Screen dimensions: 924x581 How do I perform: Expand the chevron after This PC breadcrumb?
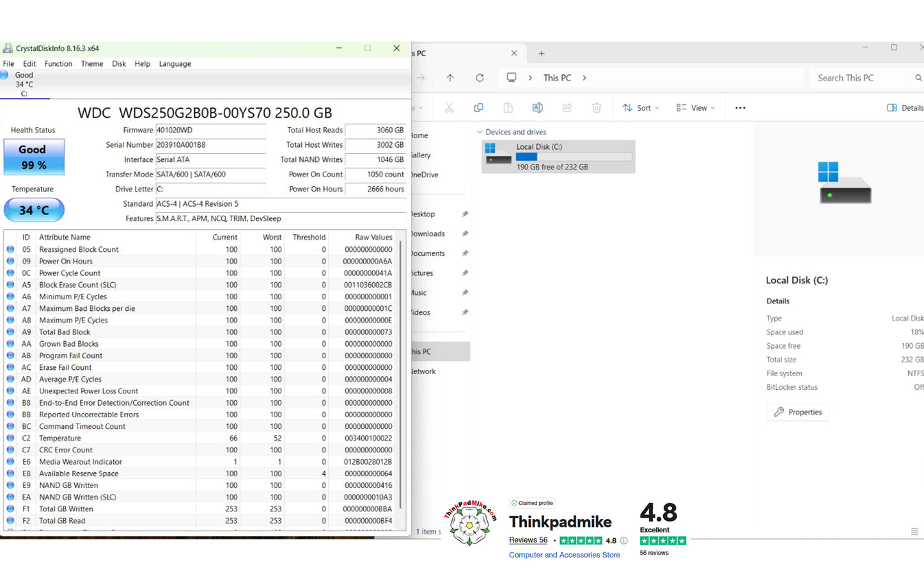[584, 78]
